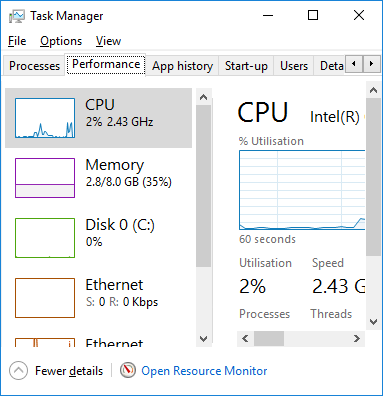Click the Resource Monitor gauge icon
This screenshot has width=383, height=396.
128,370
